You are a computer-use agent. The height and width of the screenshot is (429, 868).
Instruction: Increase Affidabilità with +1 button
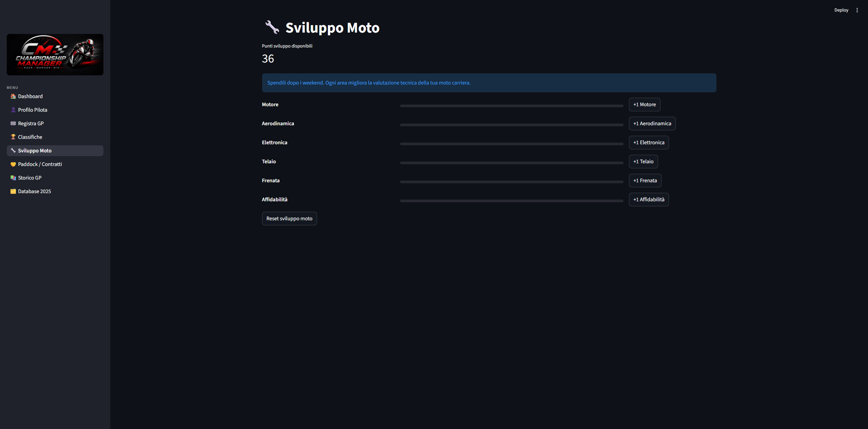(649, 200)
